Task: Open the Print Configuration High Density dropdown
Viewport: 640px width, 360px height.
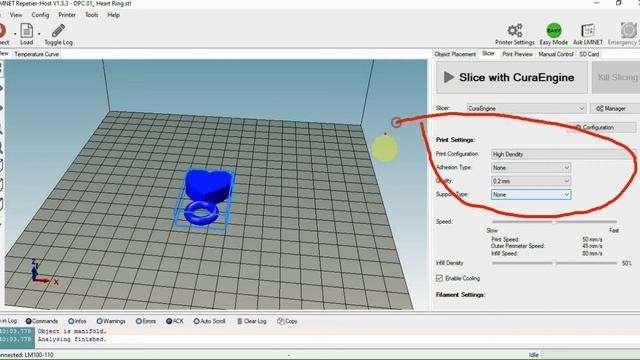Action: (x=563, y=154)
